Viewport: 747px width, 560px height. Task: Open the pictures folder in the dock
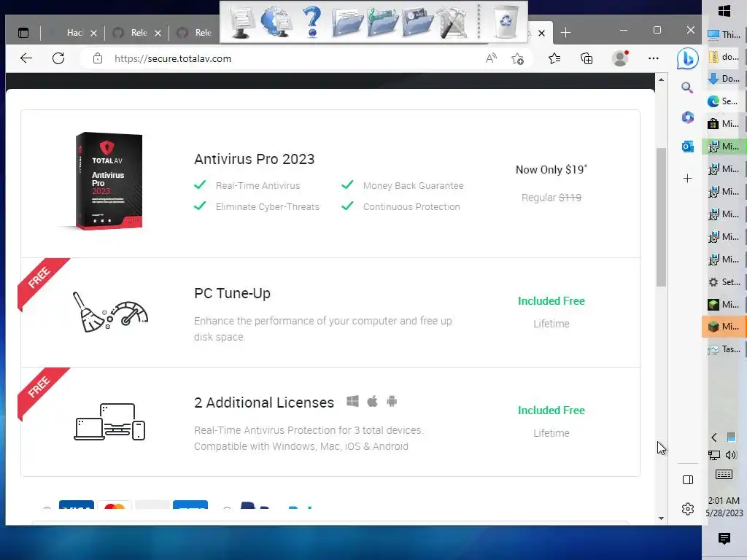coord(418,22)
